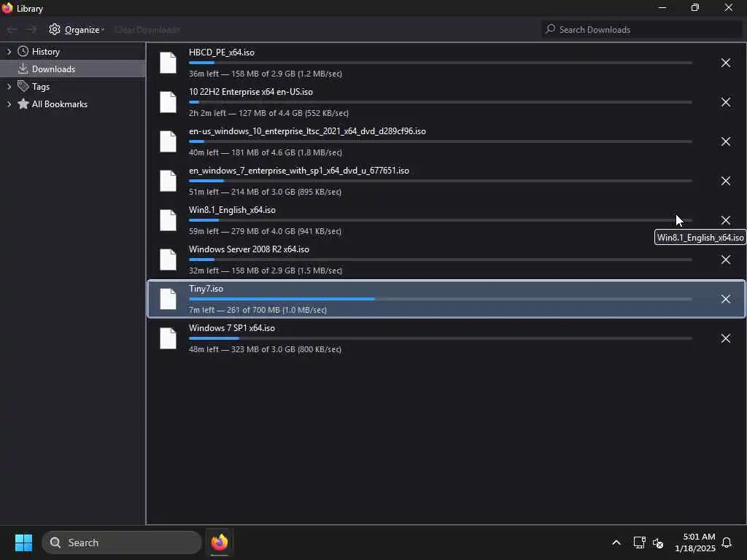Cancel the Tiny7.iso download
This screenshot has width=747, height=560.
click(725, 299)
